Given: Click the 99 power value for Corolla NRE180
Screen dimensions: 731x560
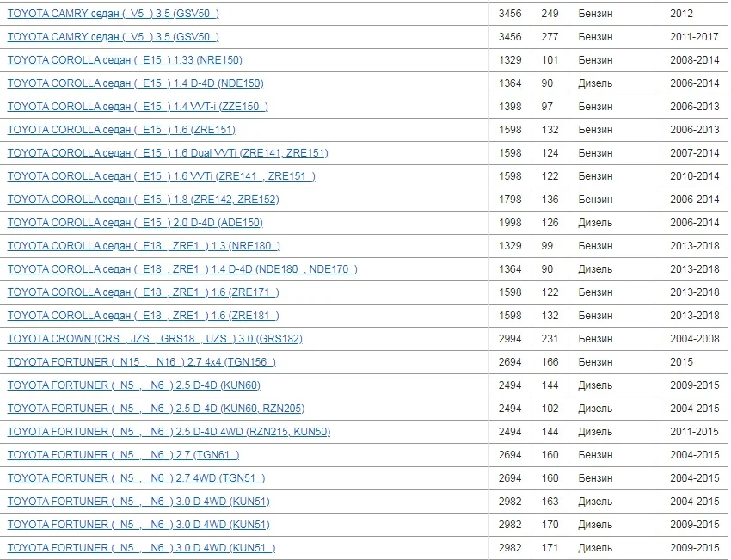Looking at the screenshot, I should click(x=547, y=246).
